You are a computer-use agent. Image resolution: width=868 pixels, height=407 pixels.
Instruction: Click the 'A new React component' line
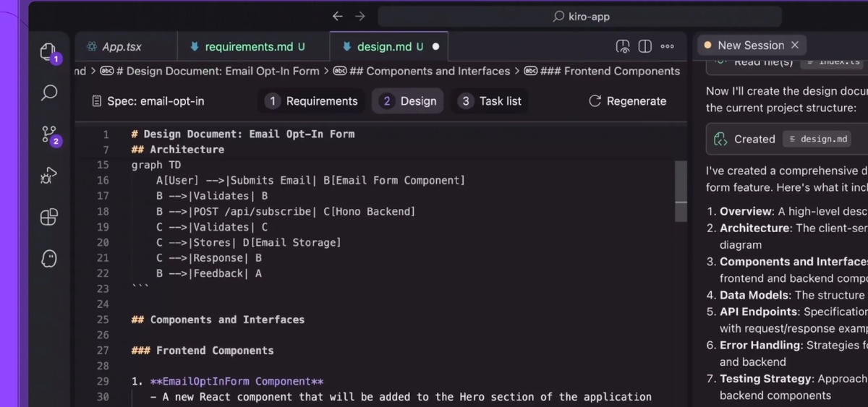401,397
